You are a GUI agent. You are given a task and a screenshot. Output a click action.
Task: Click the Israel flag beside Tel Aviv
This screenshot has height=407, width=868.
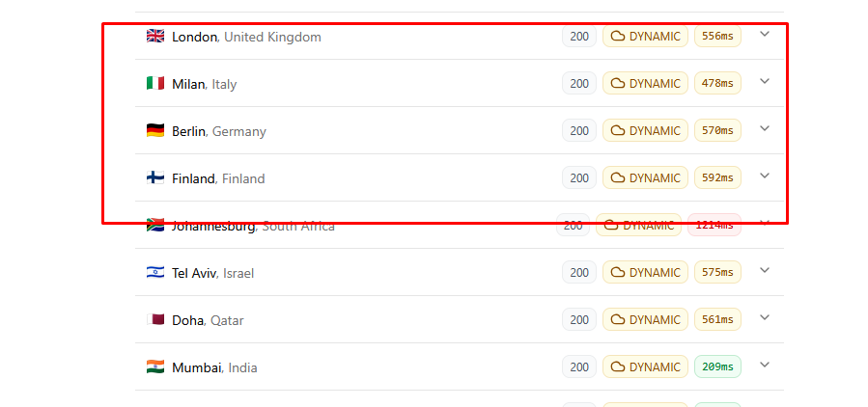(x=154, y=272)
